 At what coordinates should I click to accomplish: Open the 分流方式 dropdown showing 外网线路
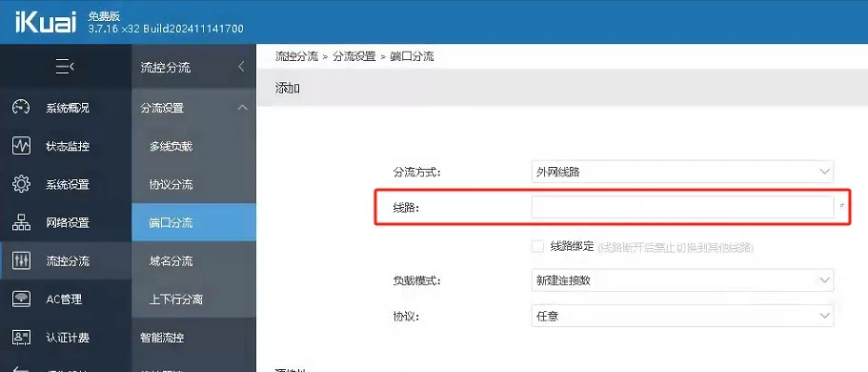point(682,172)
